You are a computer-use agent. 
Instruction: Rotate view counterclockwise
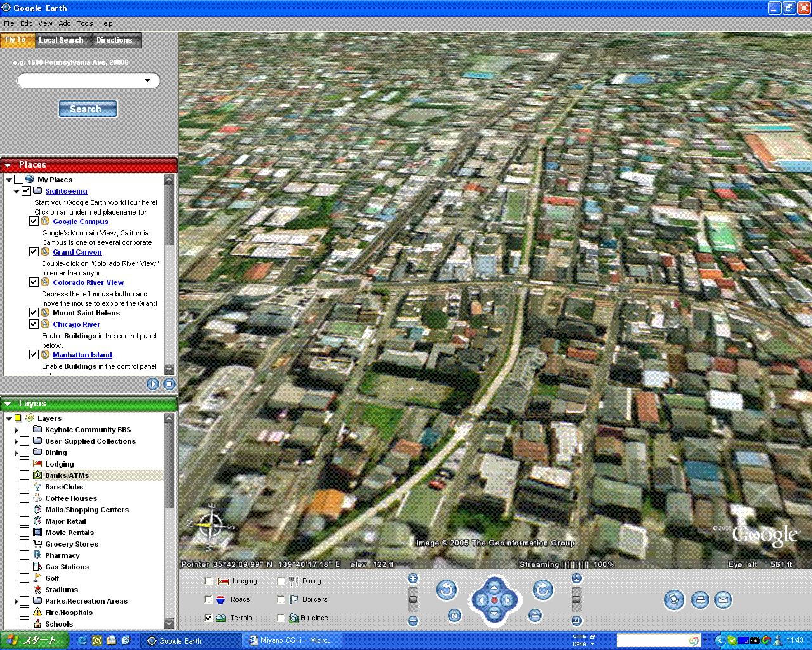click(447, 590)
